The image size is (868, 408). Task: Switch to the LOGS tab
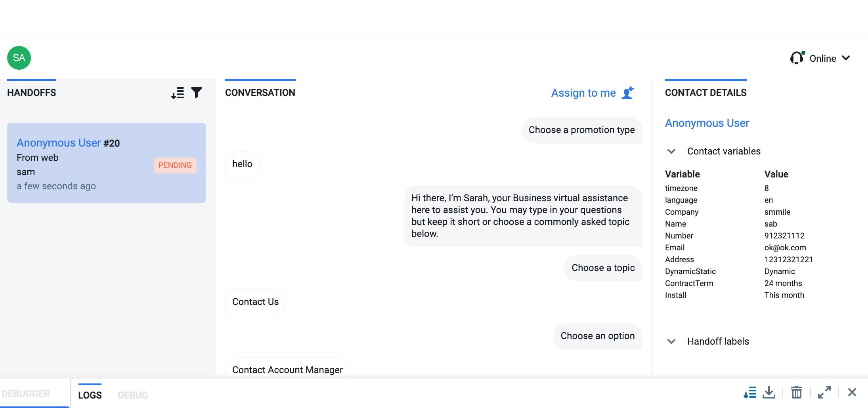(x=90, y=395)
